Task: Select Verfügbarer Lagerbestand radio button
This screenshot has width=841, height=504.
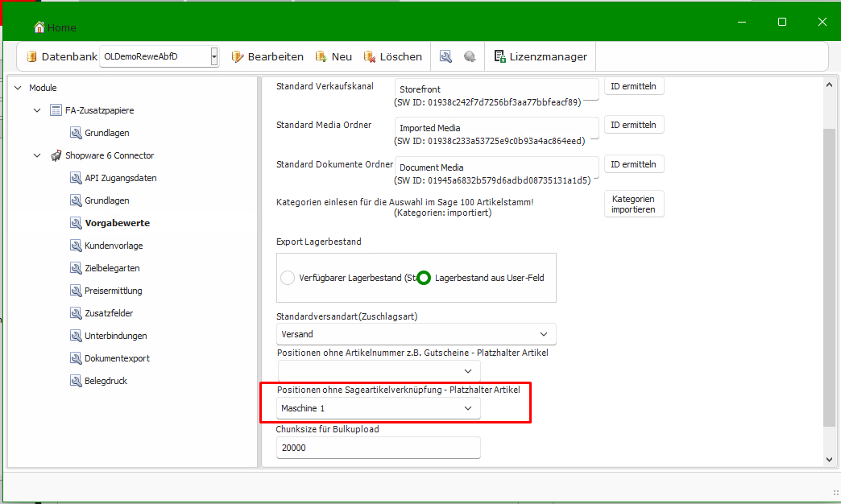Action: (x=288, y=278)
